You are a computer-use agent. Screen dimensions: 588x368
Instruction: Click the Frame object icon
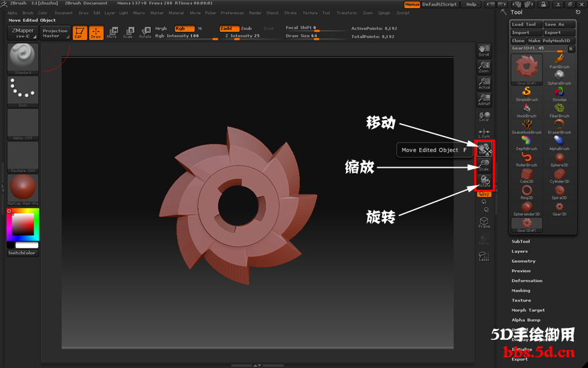(x=484, y=222)
